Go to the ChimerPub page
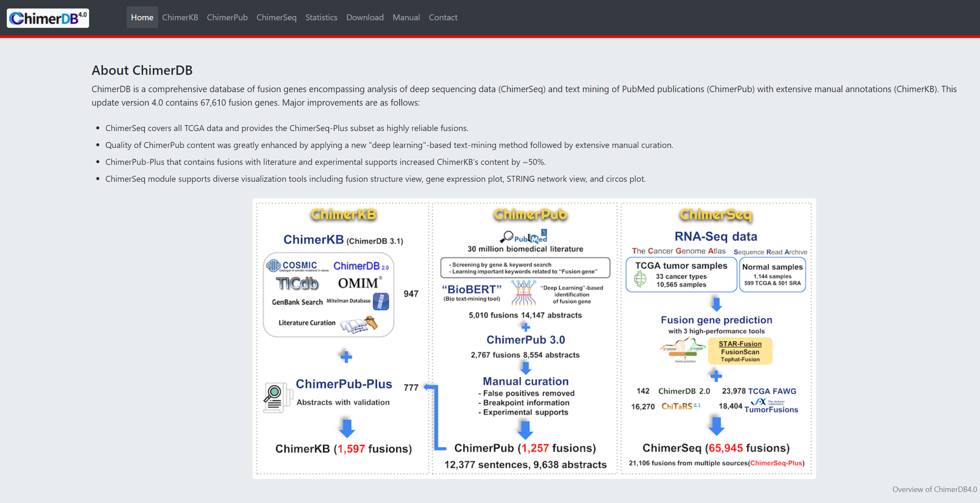This screenshot has height=503, width=980. tap(227, 17)
